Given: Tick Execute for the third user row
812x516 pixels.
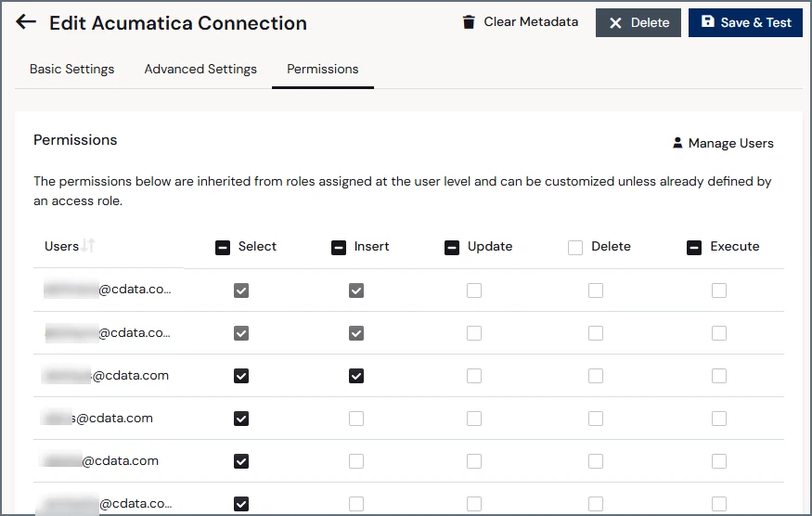Looking at the screenshot, I should click(x=719, y=376).
